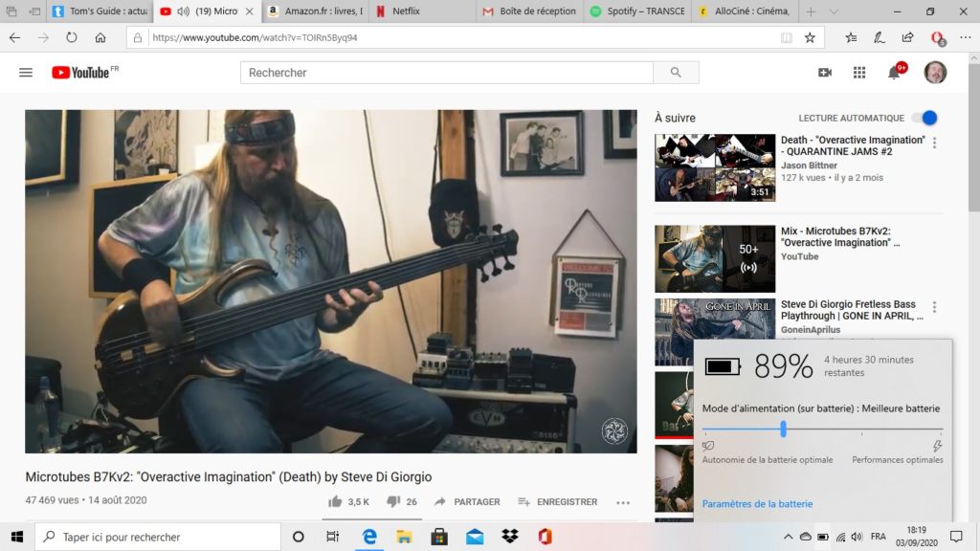Open Paramètres de la batterie link
This screenshot has height=551, width=980.
757,503
